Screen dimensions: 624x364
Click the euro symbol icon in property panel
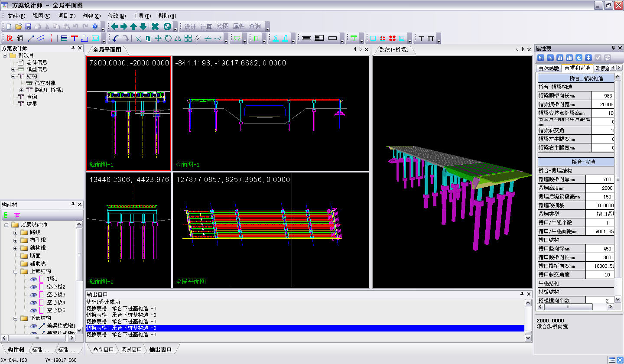tap(579, 57)
